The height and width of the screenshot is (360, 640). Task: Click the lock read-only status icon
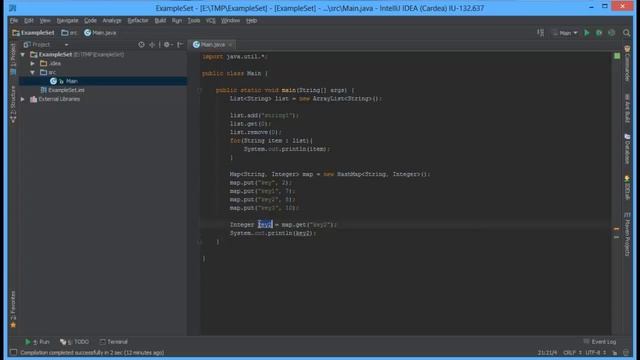point(615,352)
